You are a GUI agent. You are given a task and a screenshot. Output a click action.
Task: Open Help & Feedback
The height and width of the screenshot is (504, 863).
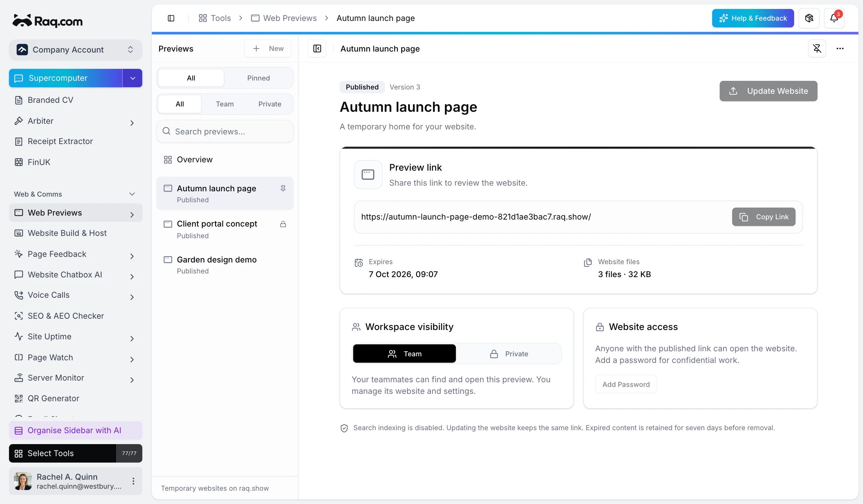coord(753,18)
